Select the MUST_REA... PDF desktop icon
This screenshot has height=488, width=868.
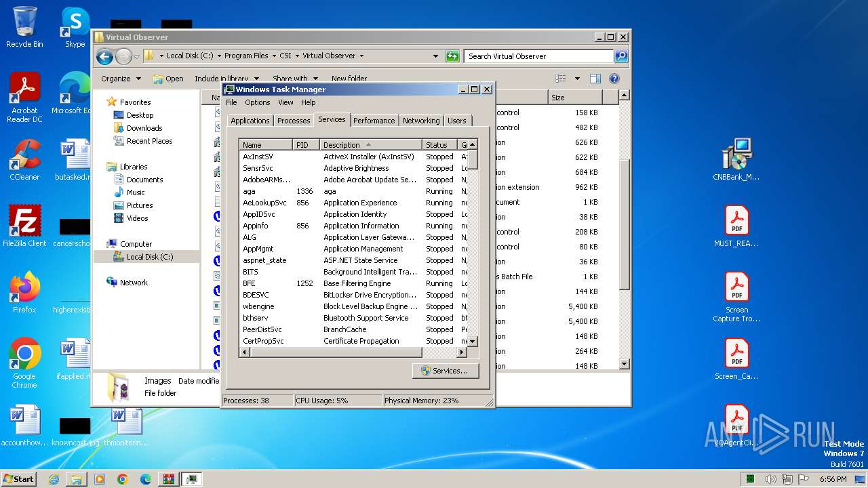click(x=736, y=226)
